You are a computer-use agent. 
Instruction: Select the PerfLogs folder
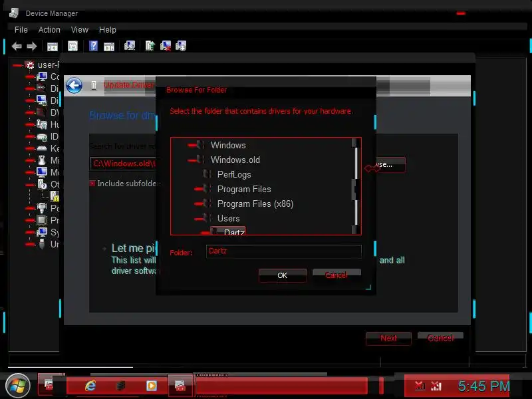tap(234, 174)
